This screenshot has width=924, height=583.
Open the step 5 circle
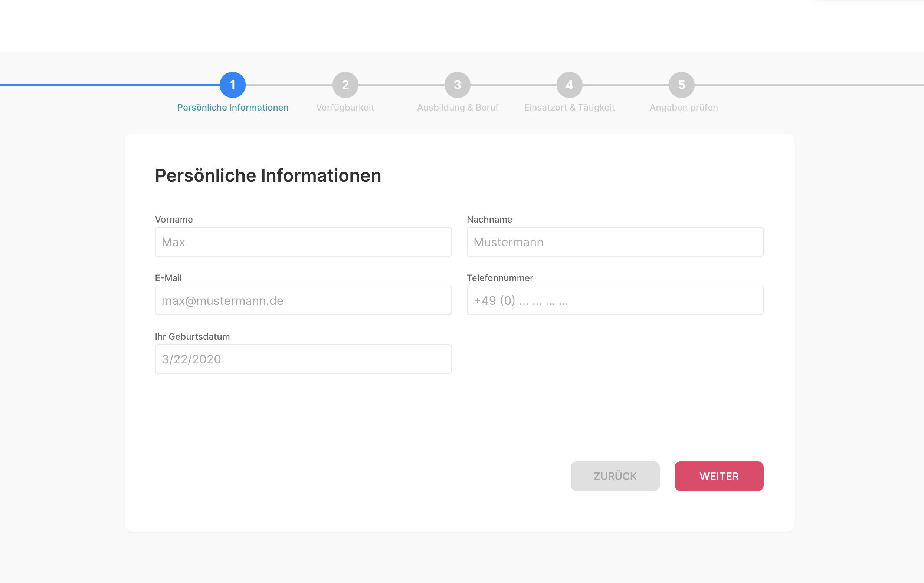(681, 85)
